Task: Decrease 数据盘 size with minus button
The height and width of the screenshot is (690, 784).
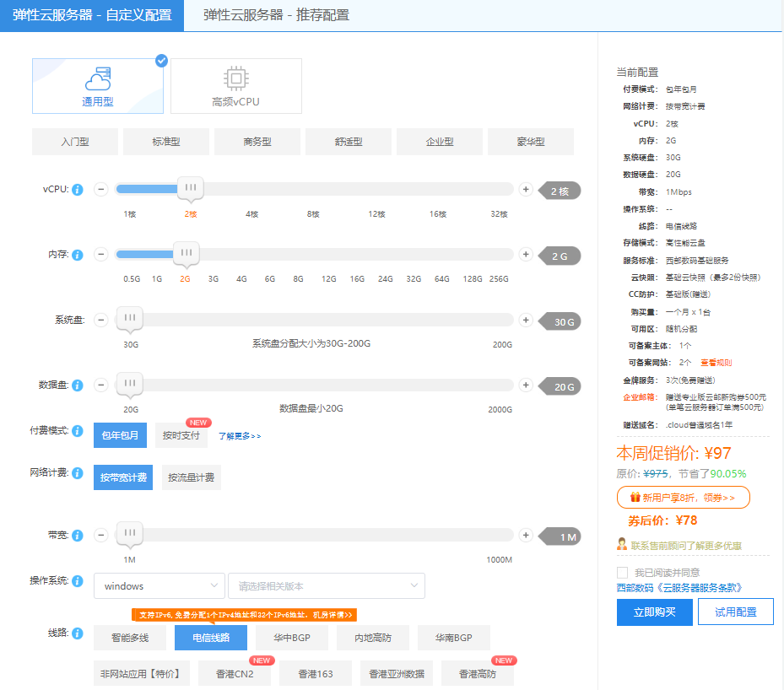Action: click(101, 385)
